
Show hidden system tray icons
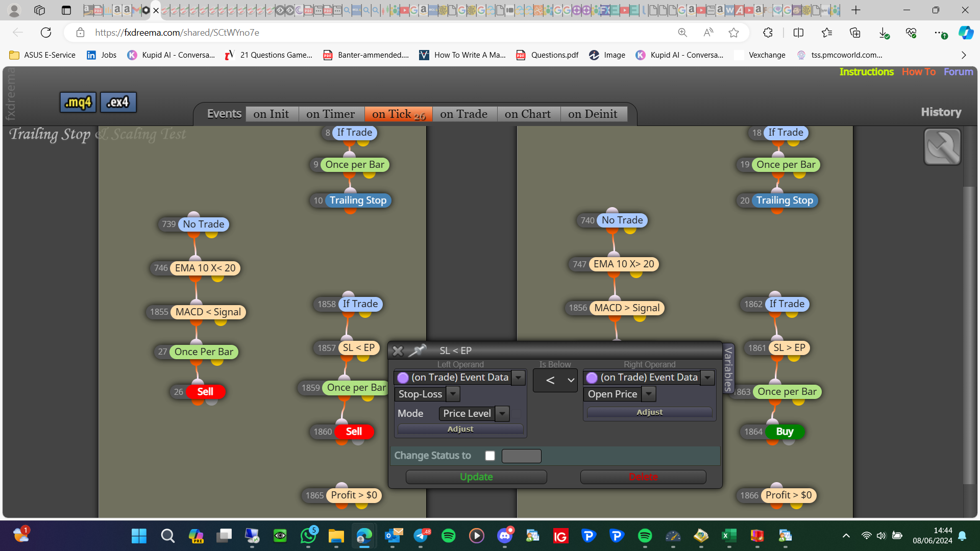click(846, 536)
